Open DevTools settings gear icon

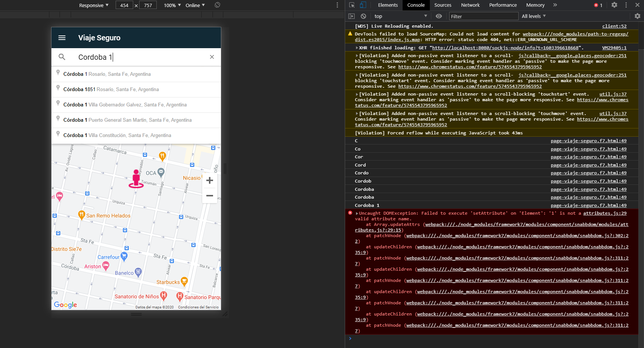coord(615,5)
